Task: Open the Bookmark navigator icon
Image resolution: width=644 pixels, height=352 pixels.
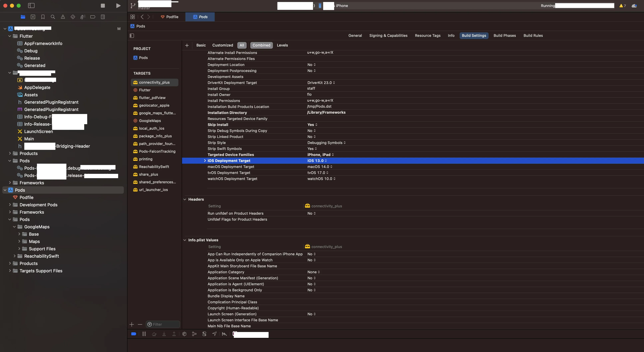Action: (x=43, y=17)
